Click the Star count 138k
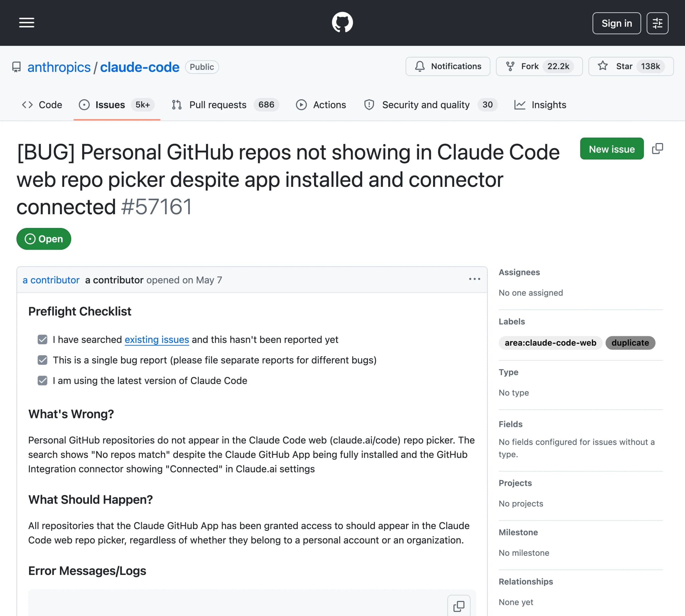The height and width of the screenshot is (616, 685). (650, 66)
